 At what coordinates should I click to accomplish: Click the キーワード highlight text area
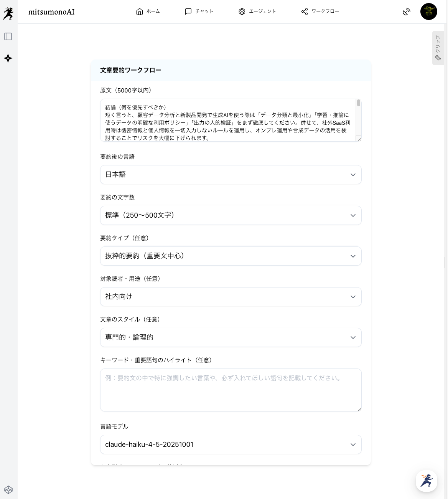231,390
